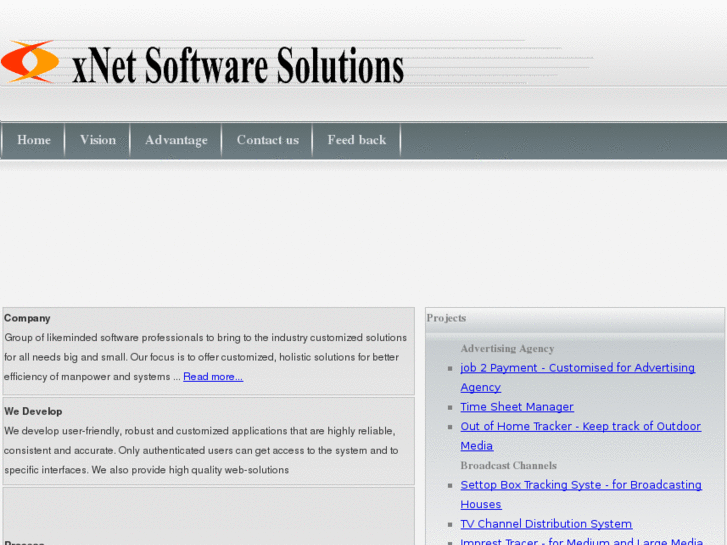Visit the TV Channel Distribution System link

point(545,524)
